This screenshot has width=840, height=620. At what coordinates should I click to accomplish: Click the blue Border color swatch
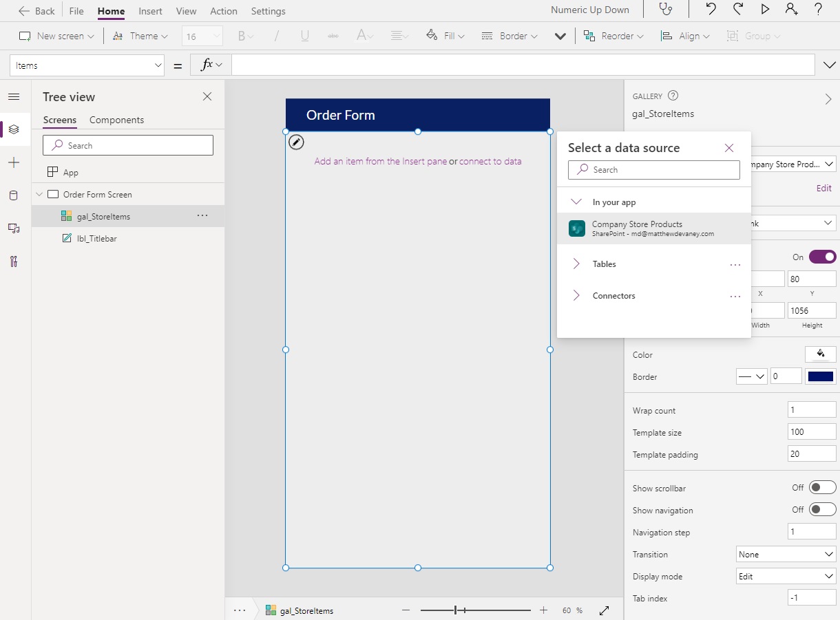(x=820, y=376)
